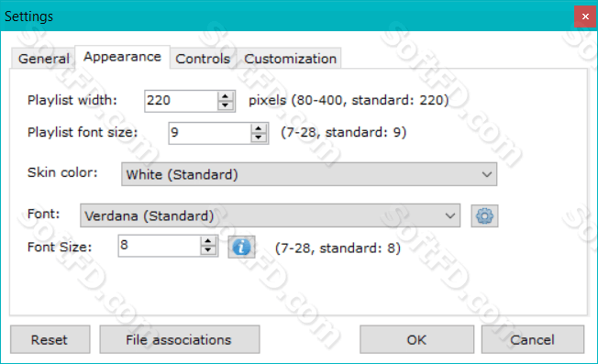Click the 'Skin color:' label
This screenshot has height=364, width=598.
[62, 172]
